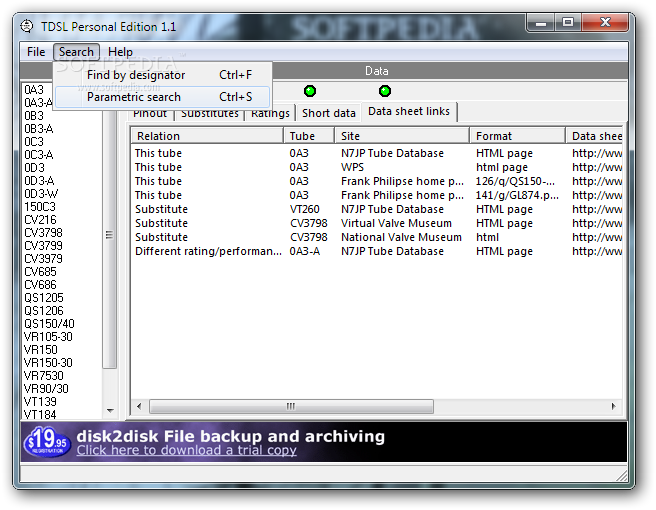Switch to the Substitutes tab
Image resolution: width=656 pixels, height=510 pixels.
click(x=210, y=114)
